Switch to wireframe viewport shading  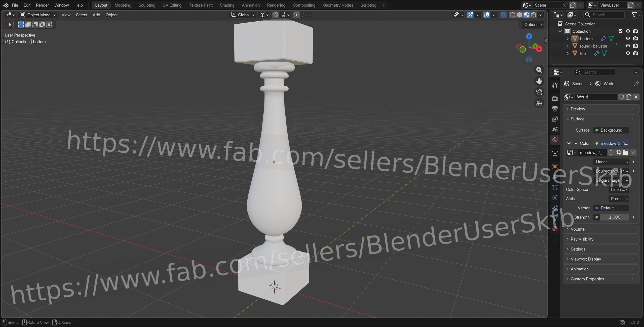tap(512, 15)
